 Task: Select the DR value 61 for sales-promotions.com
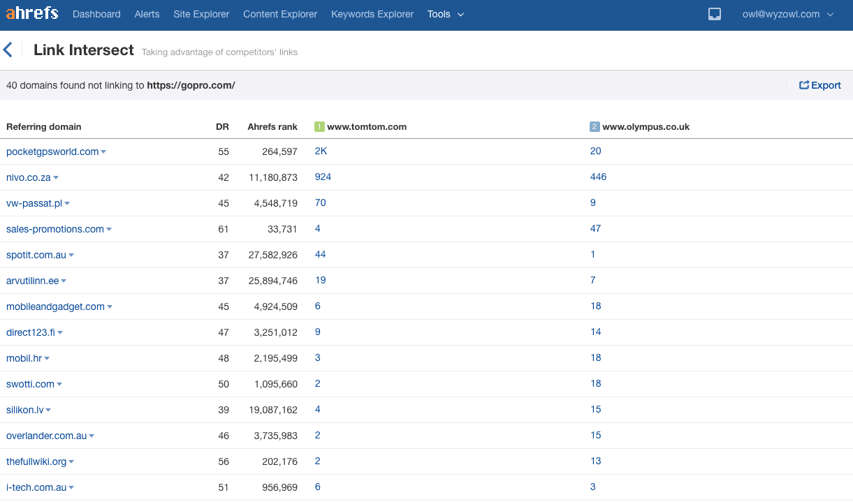pos(224,229)
